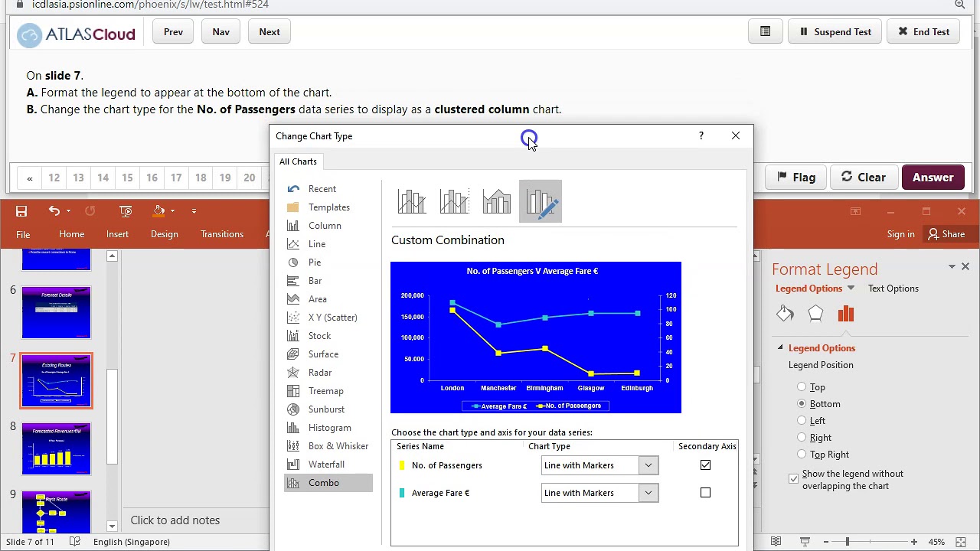Select the Top Right legend position
The image size is (980, 551).
(802, 455)
